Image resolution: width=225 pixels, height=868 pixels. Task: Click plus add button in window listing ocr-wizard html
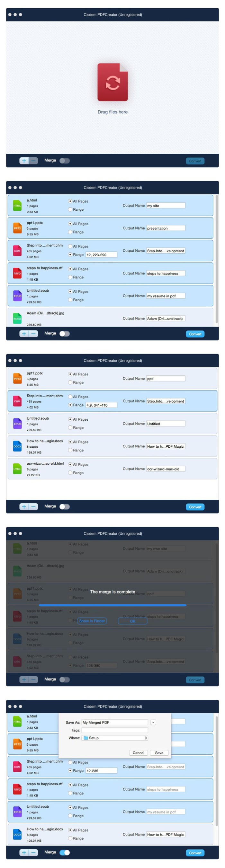pyautogui.click(x=24, y=506)
